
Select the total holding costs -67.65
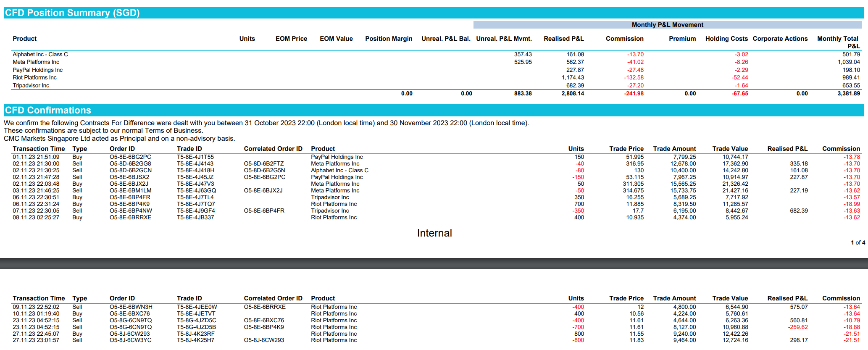pyautogui.click(x=740, y=93)
